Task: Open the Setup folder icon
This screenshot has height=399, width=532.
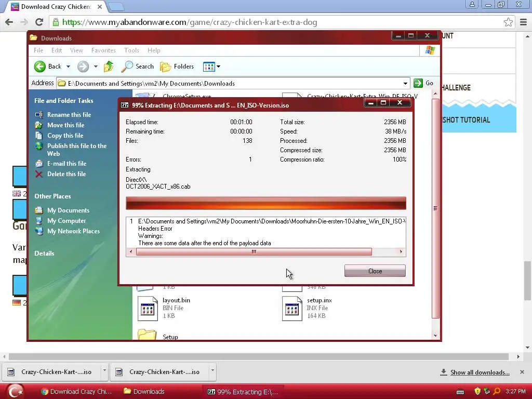Action: coord(147,335)
